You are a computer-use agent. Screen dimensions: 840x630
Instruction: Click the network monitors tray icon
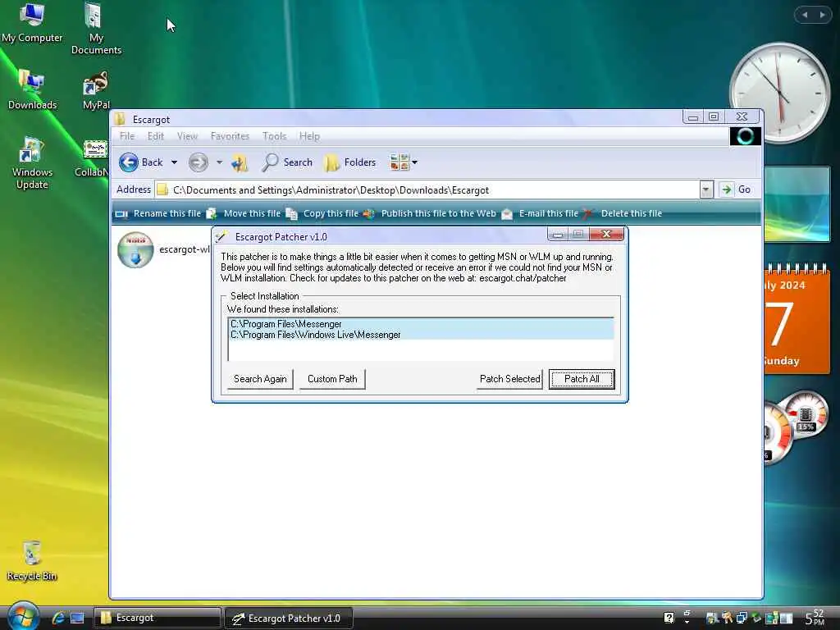click(742, 618)
